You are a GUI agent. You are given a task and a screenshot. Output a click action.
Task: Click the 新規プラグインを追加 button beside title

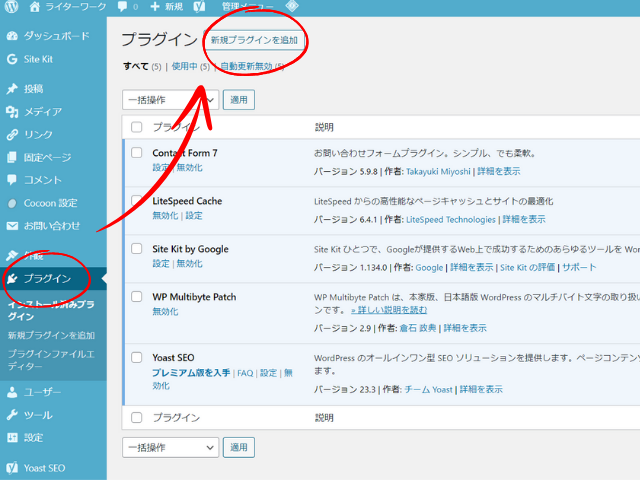(x=254, y=41)
